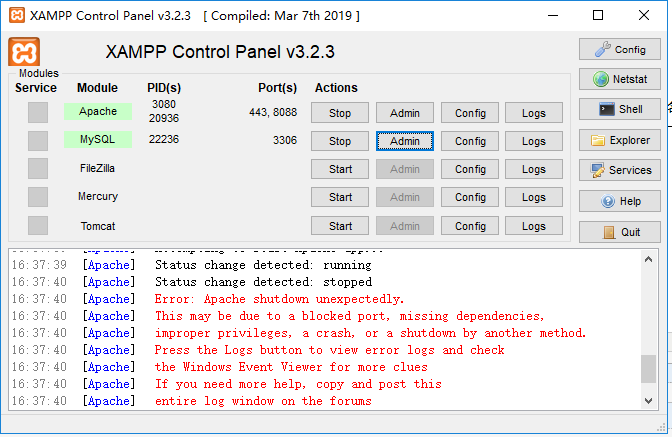Select the FileZilla module label
This screenshot has width=672, height=437.
(97, 168)
